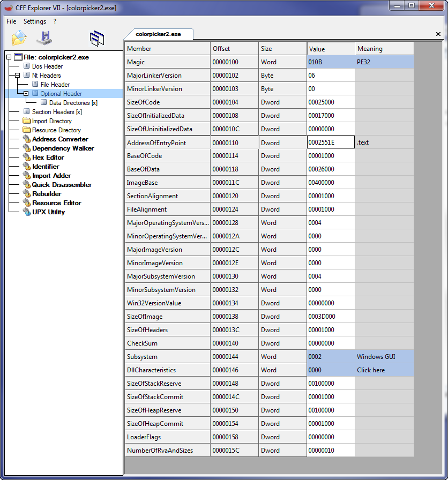Select the Dos Header tree item

(x=48, y=66)
